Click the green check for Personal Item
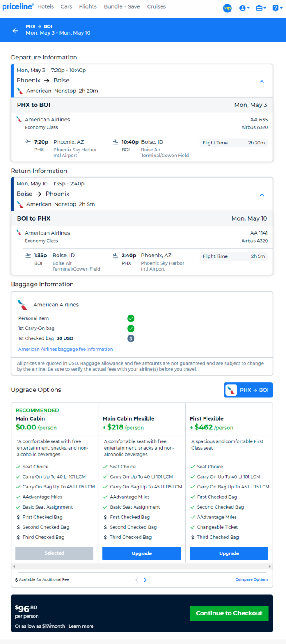Screen dimensions: 286x644 pyautogui.click(x=131, y=318)
